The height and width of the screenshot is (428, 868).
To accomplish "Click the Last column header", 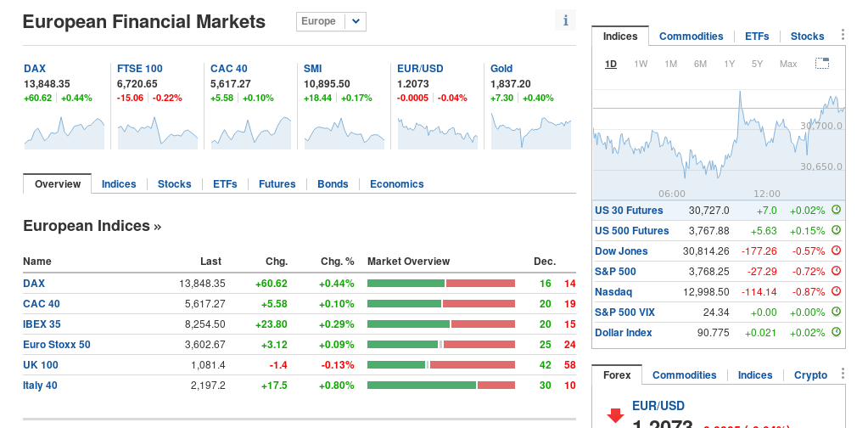I will click(x=211, y=262).
